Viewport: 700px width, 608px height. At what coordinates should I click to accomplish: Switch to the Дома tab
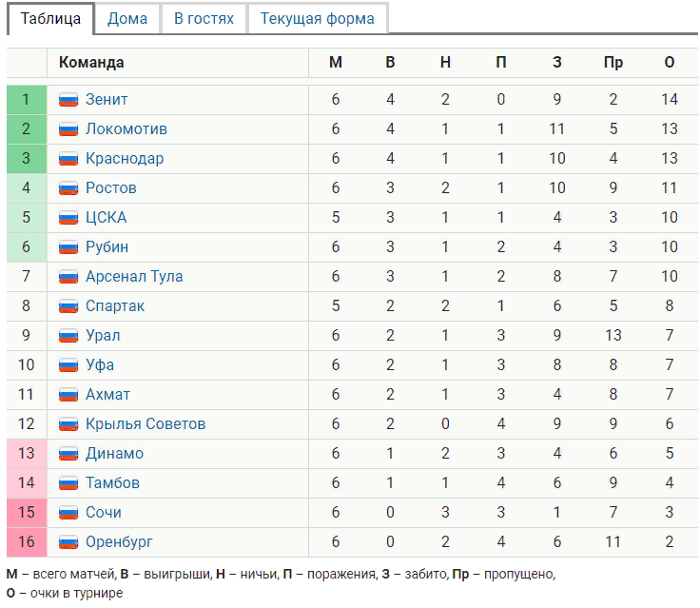pyautogui.click(x=127, y=18)
